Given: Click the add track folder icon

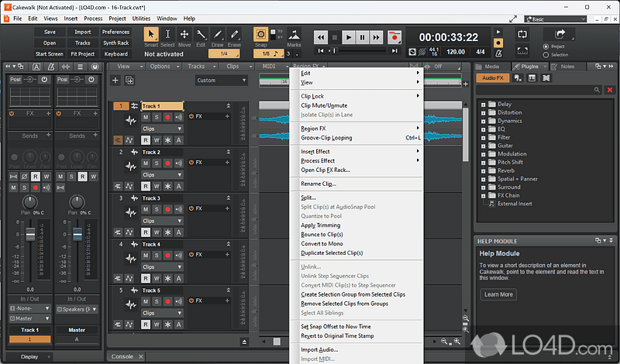Looking at the screenshot, I should click(129, 81).
